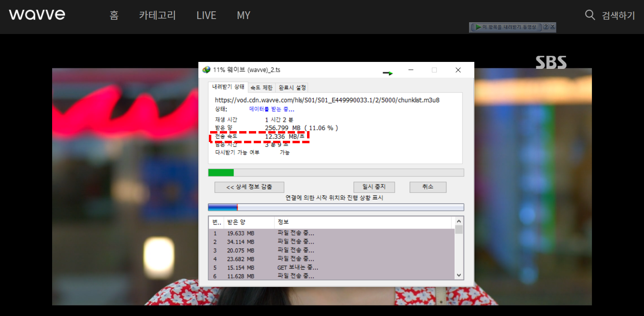
Task: Click the blue connection progress bar
Action: [x=336, y=207]
